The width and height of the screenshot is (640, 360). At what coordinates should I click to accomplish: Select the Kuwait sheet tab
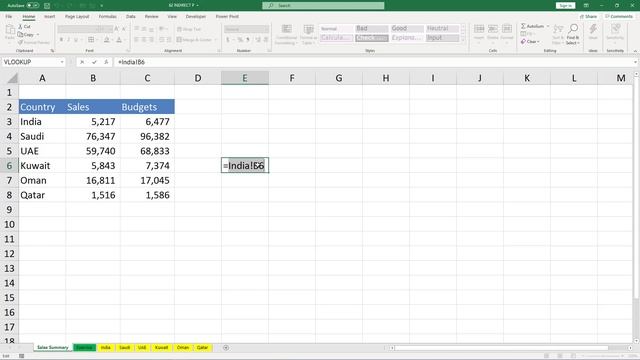161,348
